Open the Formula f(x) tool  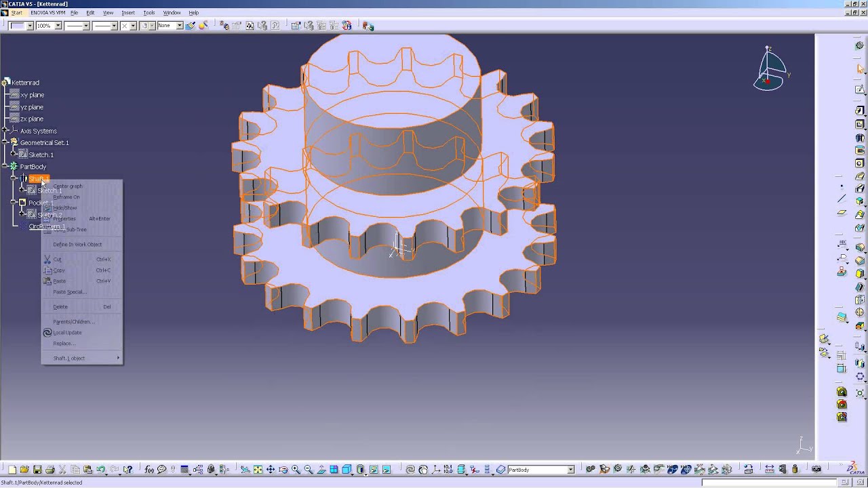pos(149,469)
